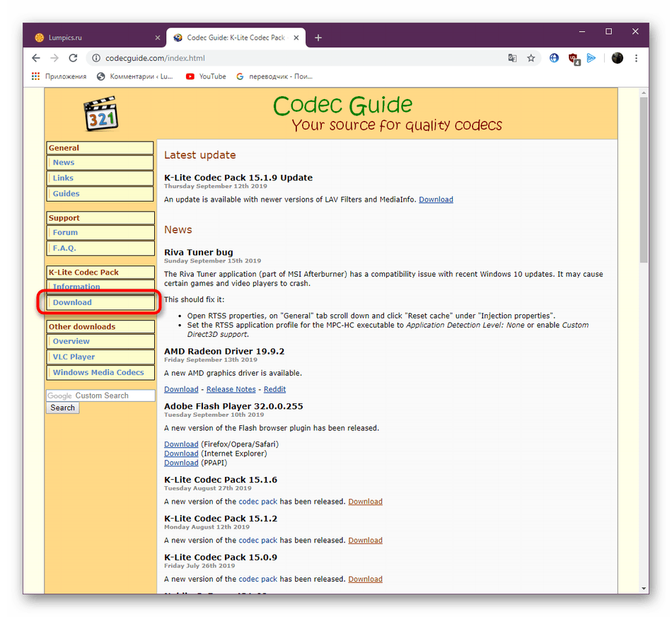This screenshot has width=672, height=617.
Task: Click the 321 clapperboard logo
Action: click(x=101, y=114)
